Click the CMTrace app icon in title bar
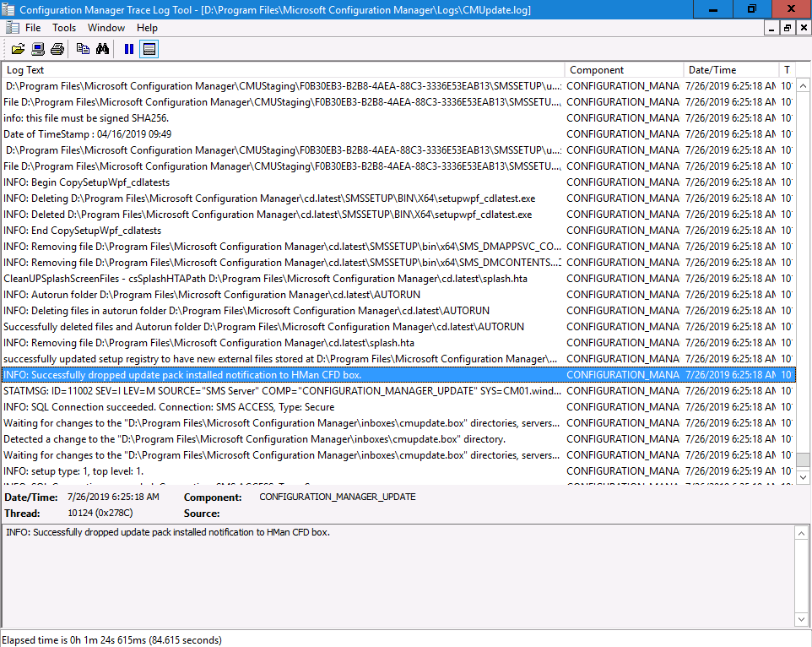 tap(8, 9)
